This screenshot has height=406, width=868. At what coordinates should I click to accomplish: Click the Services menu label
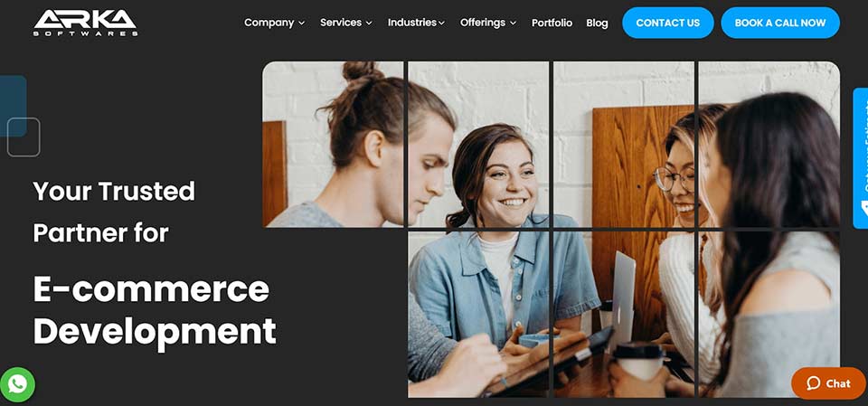341,23
